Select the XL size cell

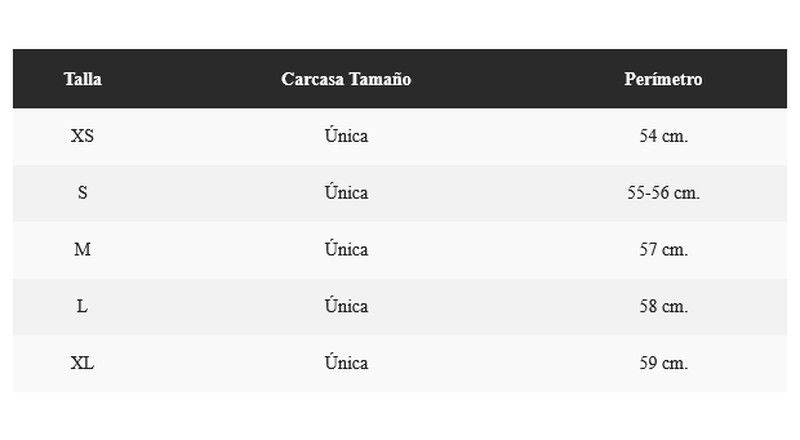(82, 364)
